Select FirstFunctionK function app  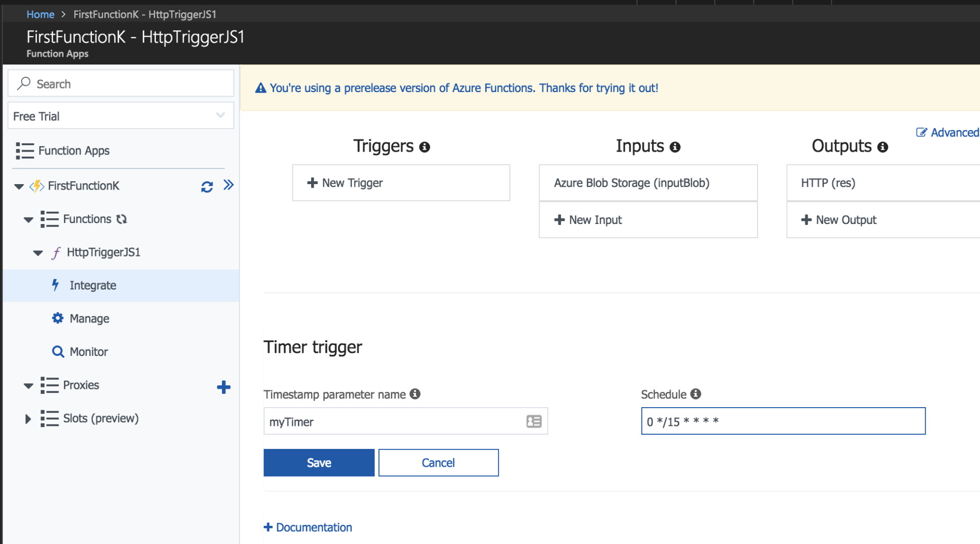coord(84,186)
